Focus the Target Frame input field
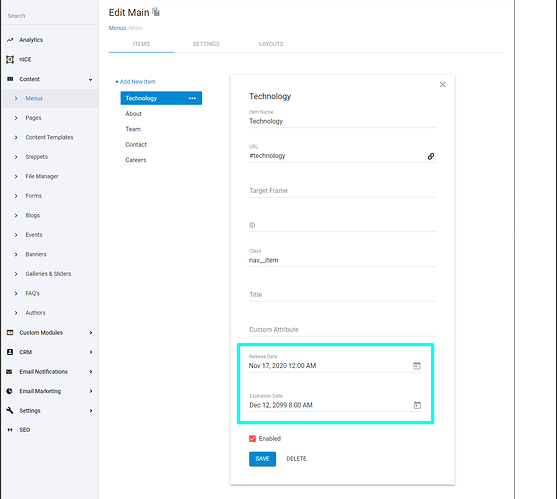 (x=342, y=191)
